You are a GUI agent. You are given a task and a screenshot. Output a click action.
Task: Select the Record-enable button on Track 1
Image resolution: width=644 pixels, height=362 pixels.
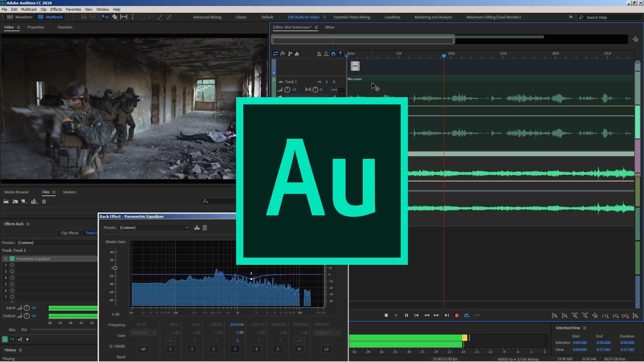333,81
